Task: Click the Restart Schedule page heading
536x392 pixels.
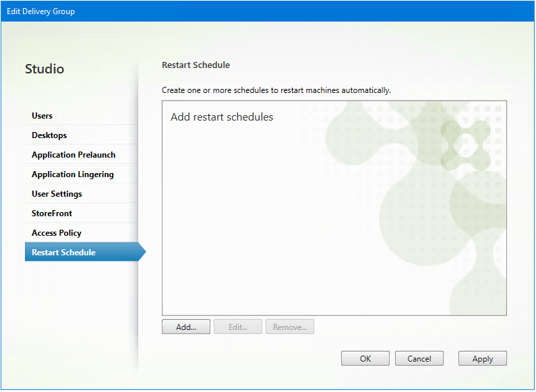Action: [x=196, y=65]
